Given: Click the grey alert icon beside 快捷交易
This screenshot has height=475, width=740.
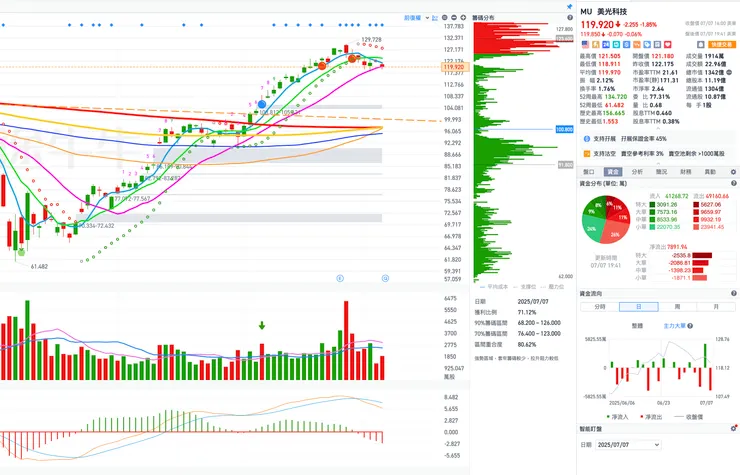Looking at the screenshot, I should click(x=701, y=44).
